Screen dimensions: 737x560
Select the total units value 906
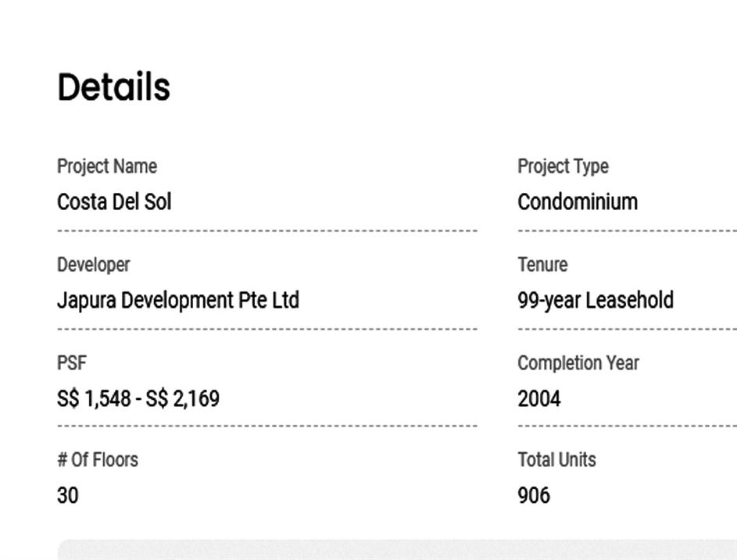(534, 496)
